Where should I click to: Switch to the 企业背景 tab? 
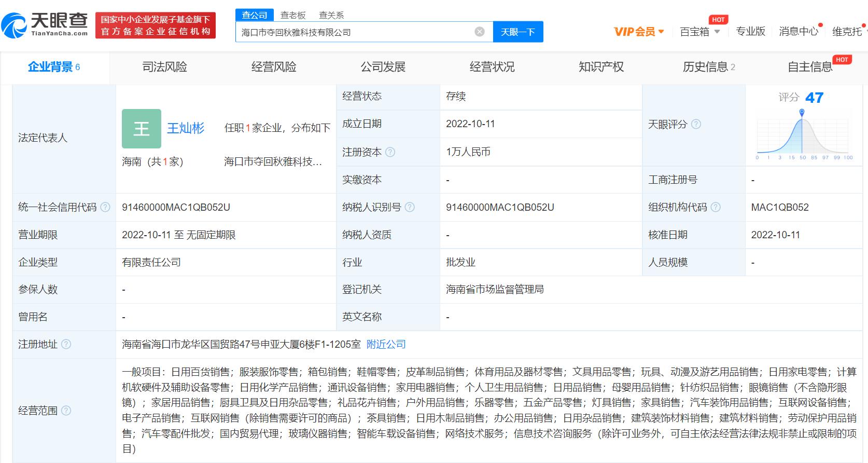54,67
